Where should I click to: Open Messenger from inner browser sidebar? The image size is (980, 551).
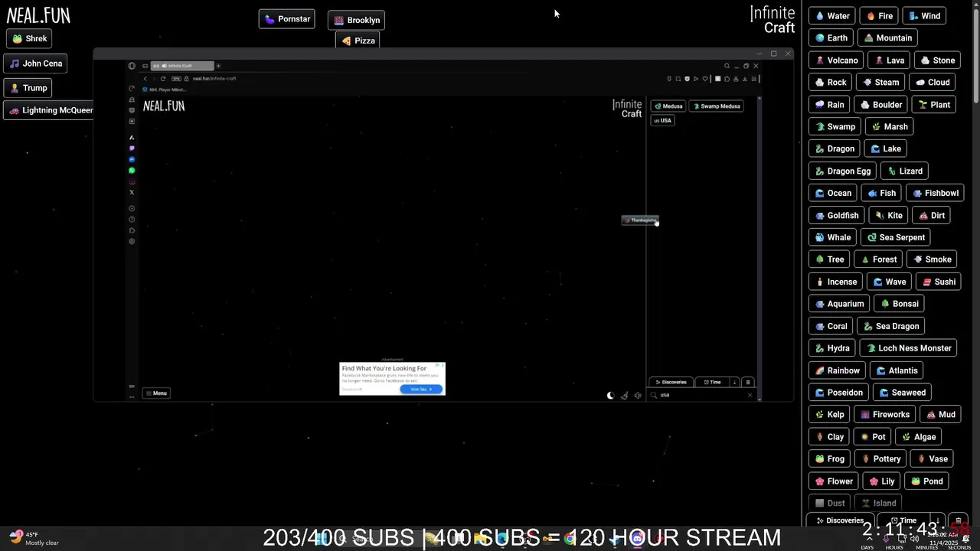pos(132,159)
